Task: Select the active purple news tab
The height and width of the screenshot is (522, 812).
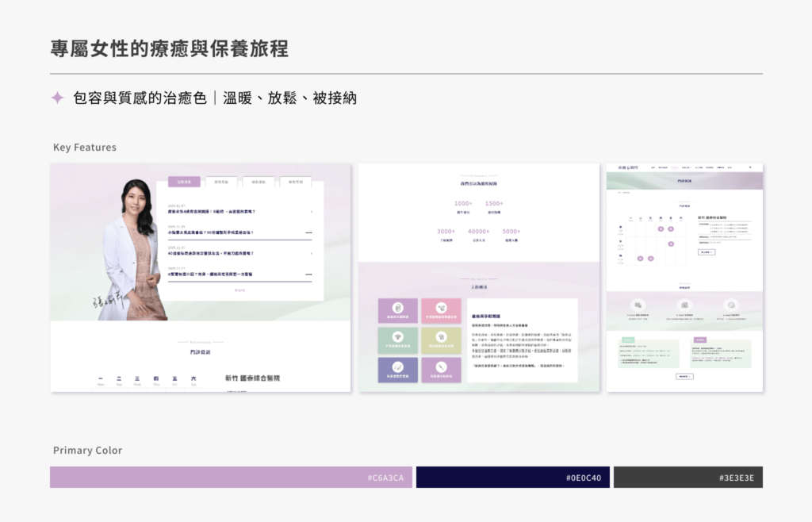Action: (x=184, y=182)
